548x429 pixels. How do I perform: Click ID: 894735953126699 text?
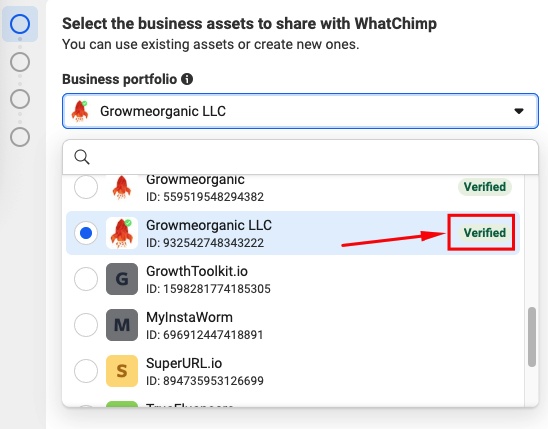pos(205,381)
